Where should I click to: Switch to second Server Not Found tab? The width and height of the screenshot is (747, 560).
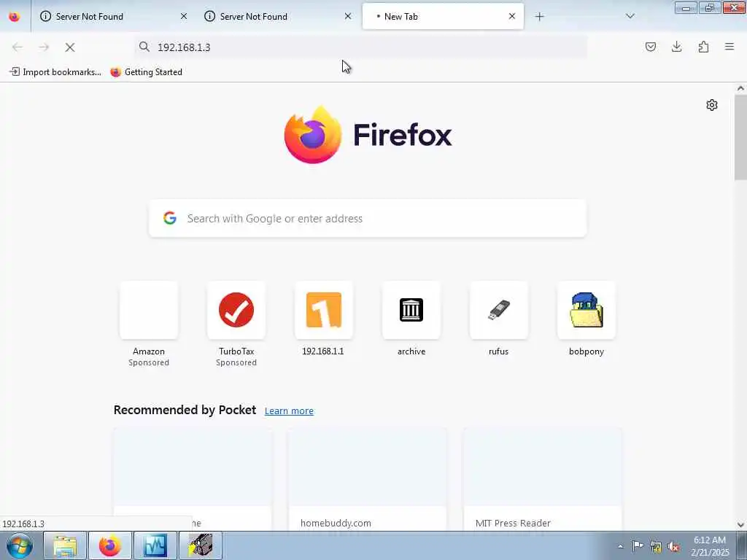278,17
